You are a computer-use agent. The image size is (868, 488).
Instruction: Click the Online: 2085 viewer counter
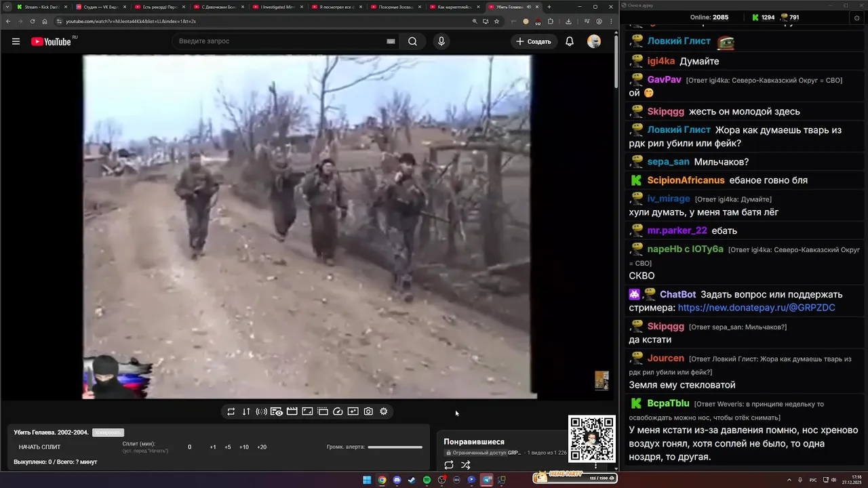point(709,18)
